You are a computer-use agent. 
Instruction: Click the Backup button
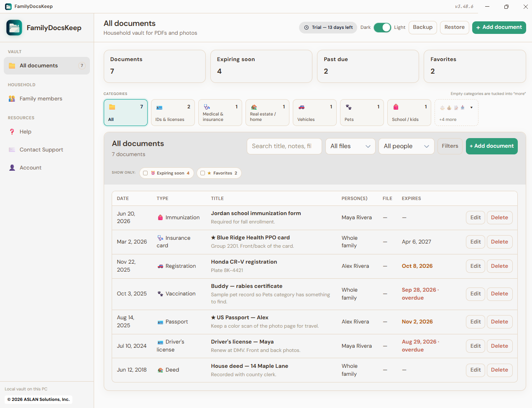(x=423, y=28)
